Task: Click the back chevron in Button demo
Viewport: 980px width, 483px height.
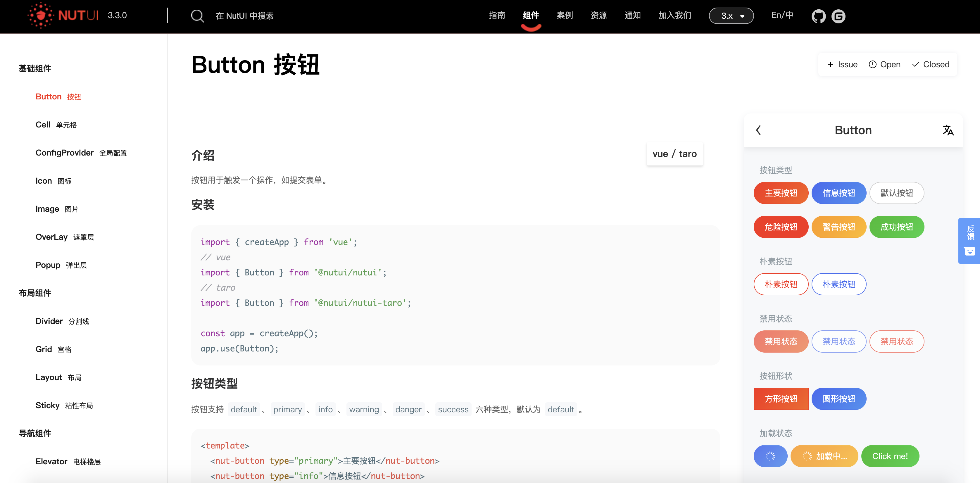Action: pos(758,130)
